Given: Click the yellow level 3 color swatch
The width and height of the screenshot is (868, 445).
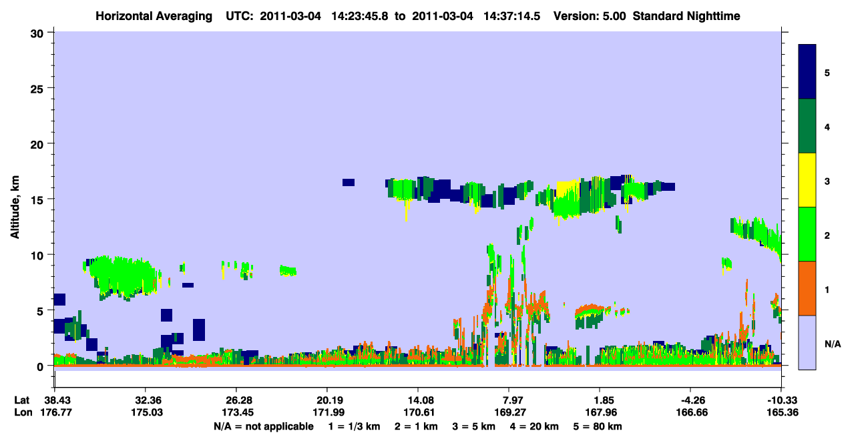Looking at the screenshot, I should [807, 180].
